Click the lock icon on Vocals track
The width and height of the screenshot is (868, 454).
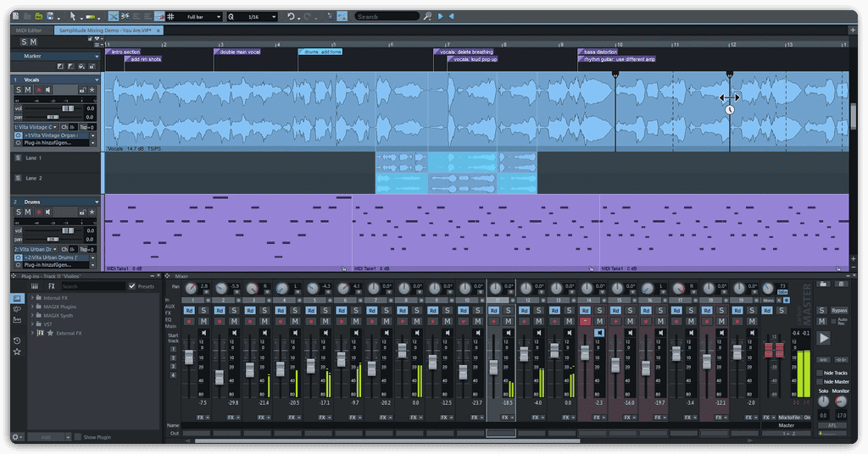[82, 90]
